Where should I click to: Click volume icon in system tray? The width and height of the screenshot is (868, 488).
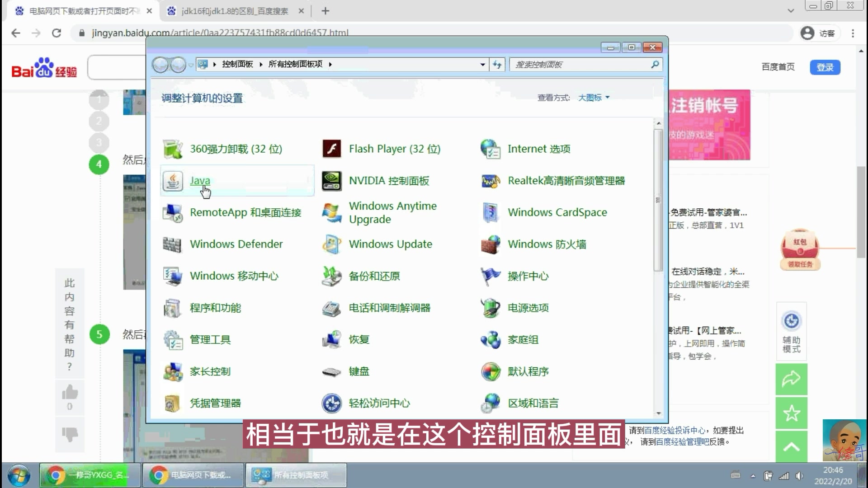point(799,476)
